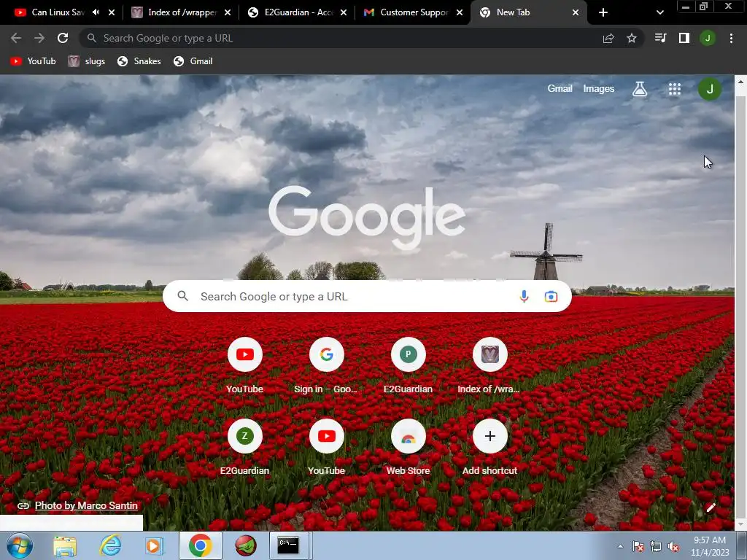Open the E2Guardian shortcut with Z icon
Screen dimensions: 747x560
point(245,448)
